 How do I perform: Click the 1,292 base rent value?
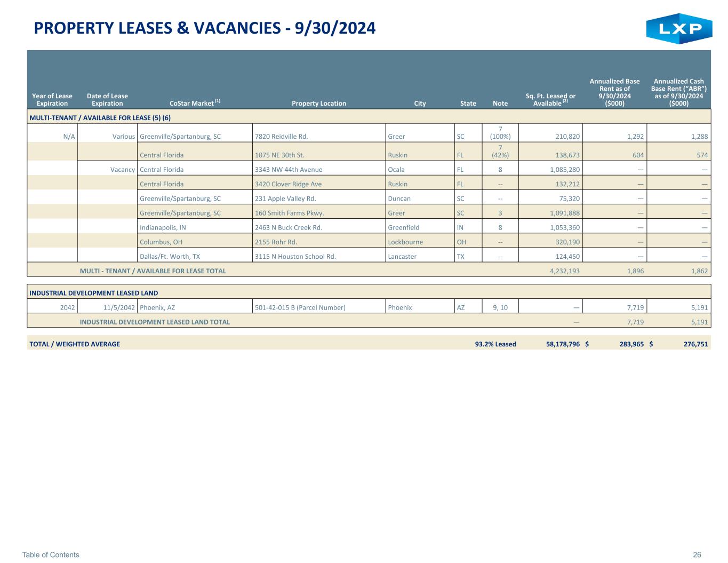635,137
